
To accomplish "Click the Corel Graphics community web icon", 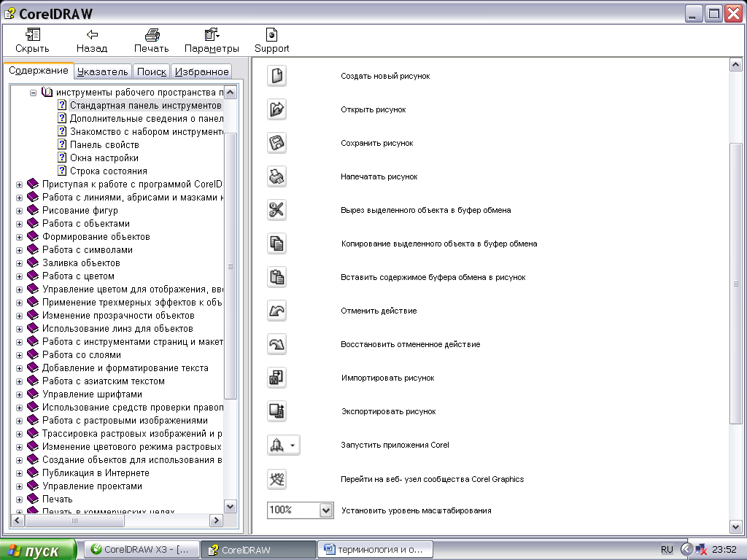I will click(276, 479).
